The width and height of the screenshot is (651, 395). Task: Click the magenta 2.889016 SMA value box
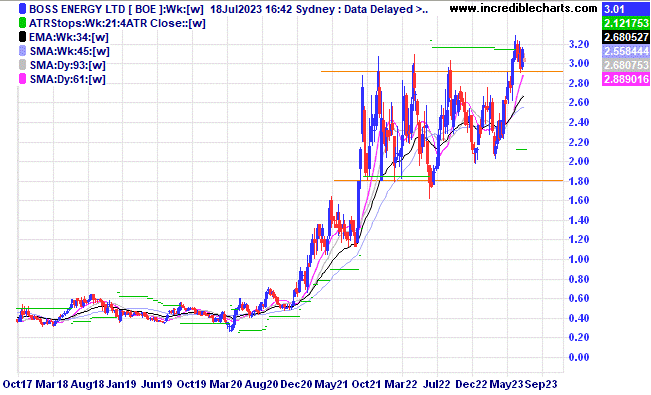click(x=625, y=79)
